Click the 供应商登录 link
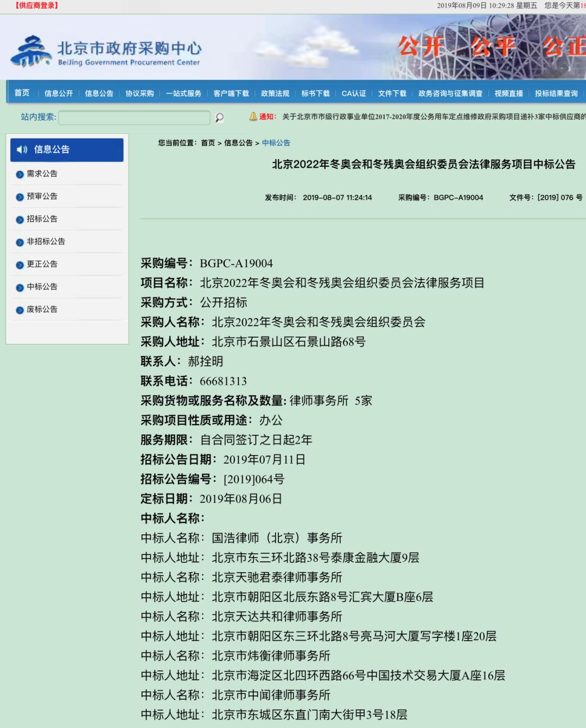Viewport: 586px width, 728px height. coord(36,5)
